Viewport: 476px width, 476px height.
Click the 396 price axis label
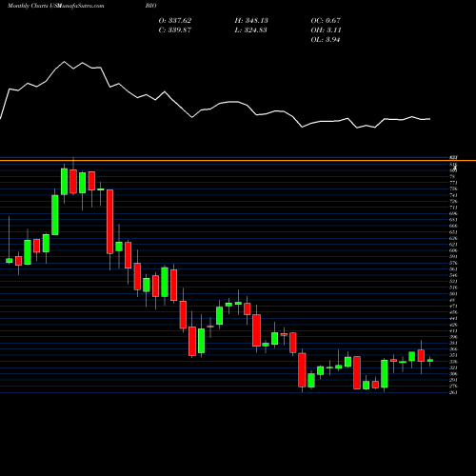[x=453, y=337]
